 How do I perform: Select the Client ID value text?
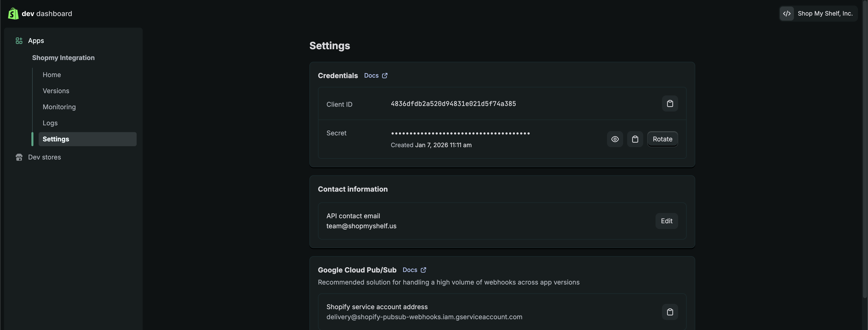453,103
